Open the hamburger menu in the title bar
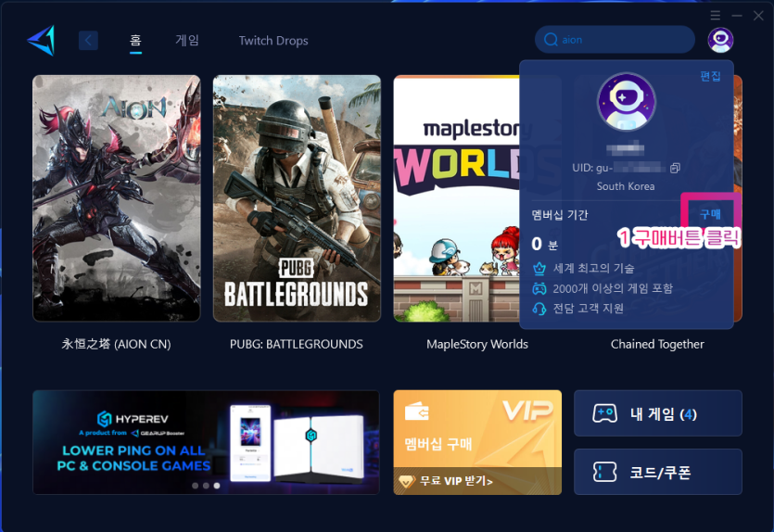 (715, 15)
